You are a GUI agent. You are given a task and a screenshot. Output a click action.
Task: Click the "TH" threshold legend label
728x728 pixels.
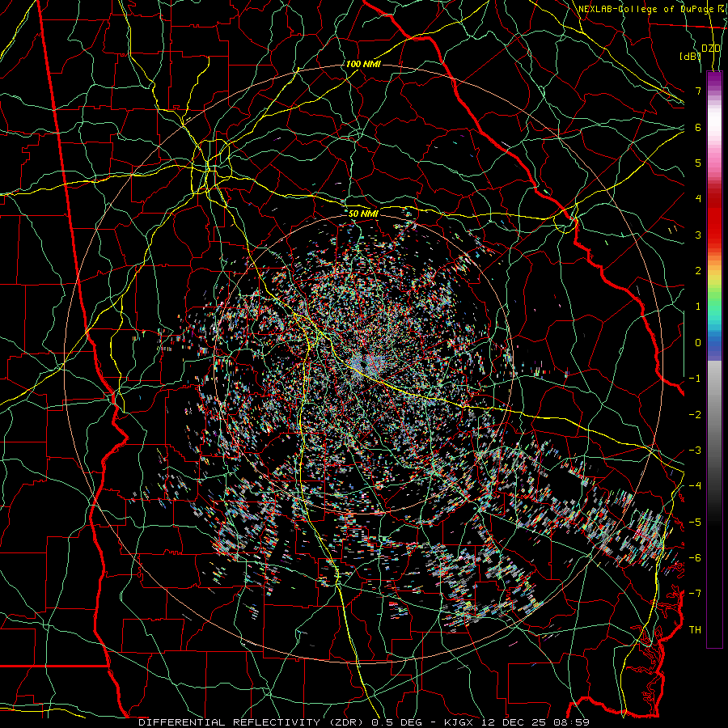(695, 630)
